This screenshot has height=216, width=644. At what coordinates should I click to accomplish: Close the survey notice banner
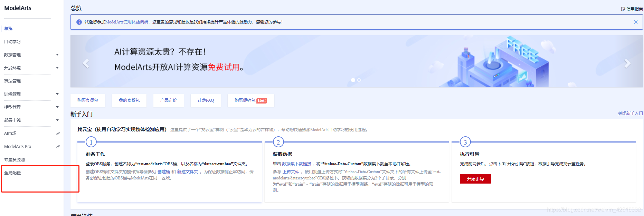click(636, 22)
